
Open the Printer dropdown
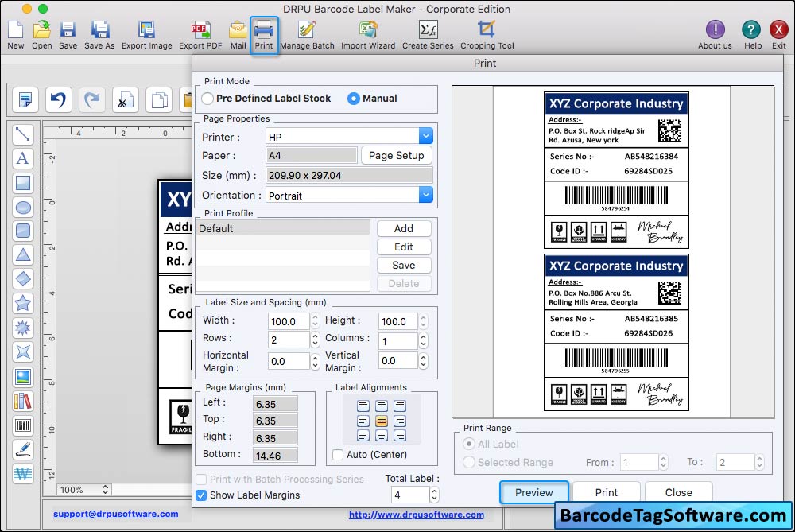point(426,136)
